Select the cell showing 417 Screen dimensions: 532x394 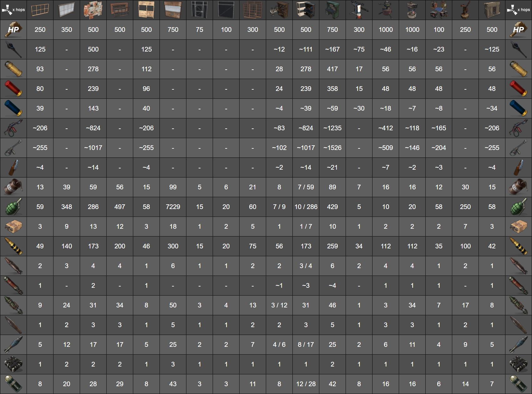pyautogui.click(x=332, y=69)
